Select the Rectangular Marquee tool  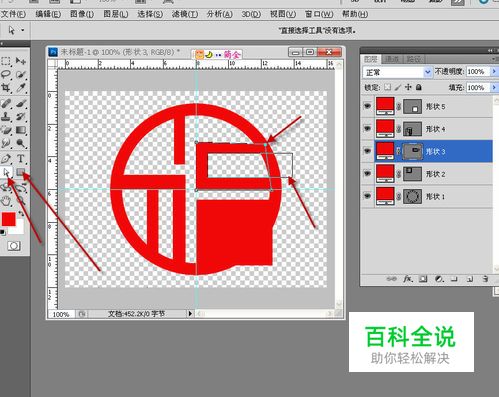pos(6,61)
